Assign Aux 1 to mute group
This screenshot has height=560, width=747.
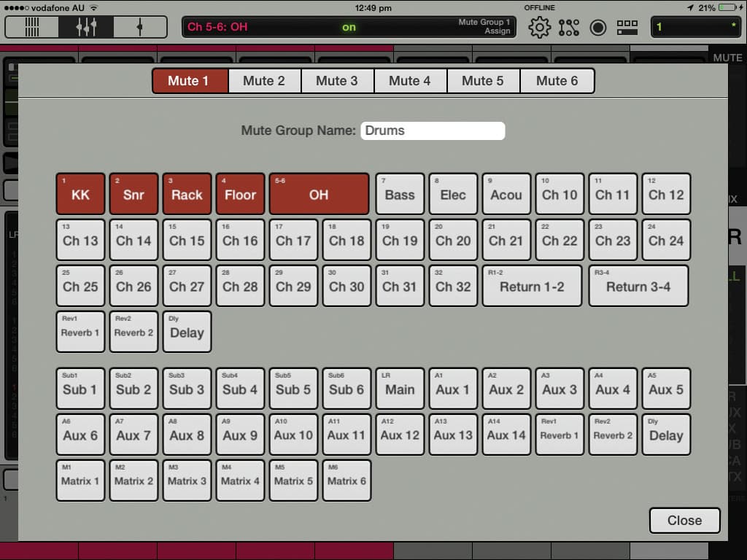click(453, 388)
